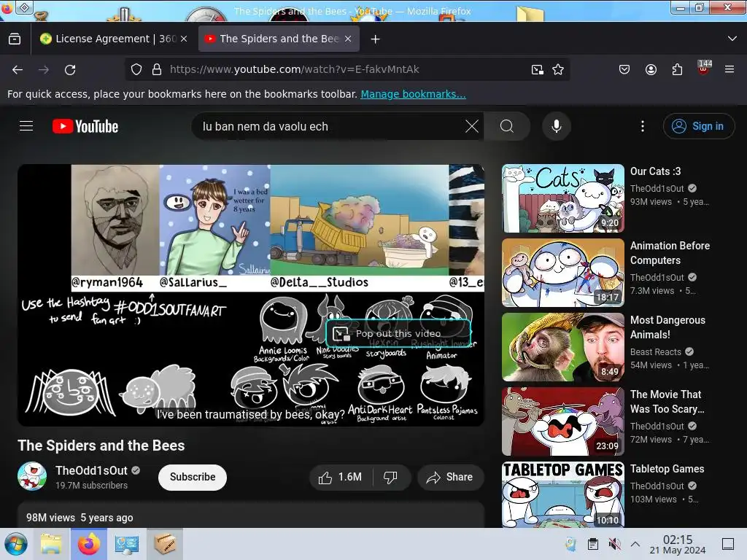This screenshot has height=560, width=747.
Task: Open tracking protection shield info
Action: 136,69
